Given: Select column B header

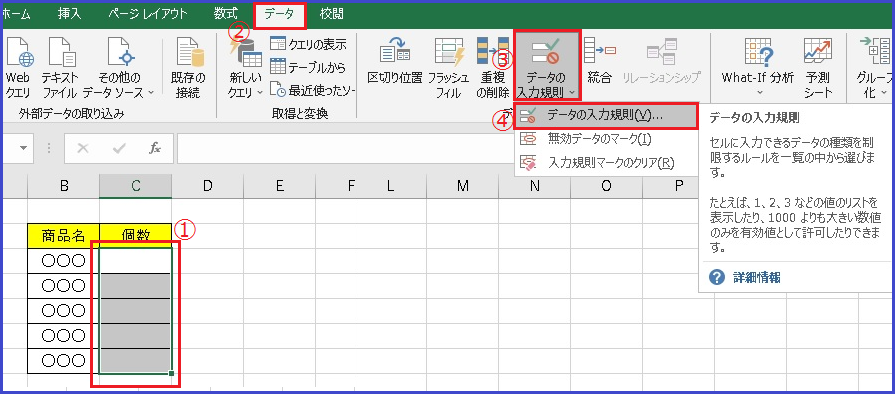Looking at the screenshot, I should [x=63, y=186].
